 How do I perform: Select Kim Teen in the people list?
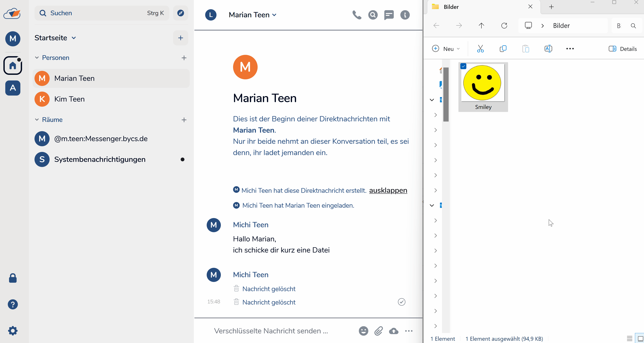70,99
